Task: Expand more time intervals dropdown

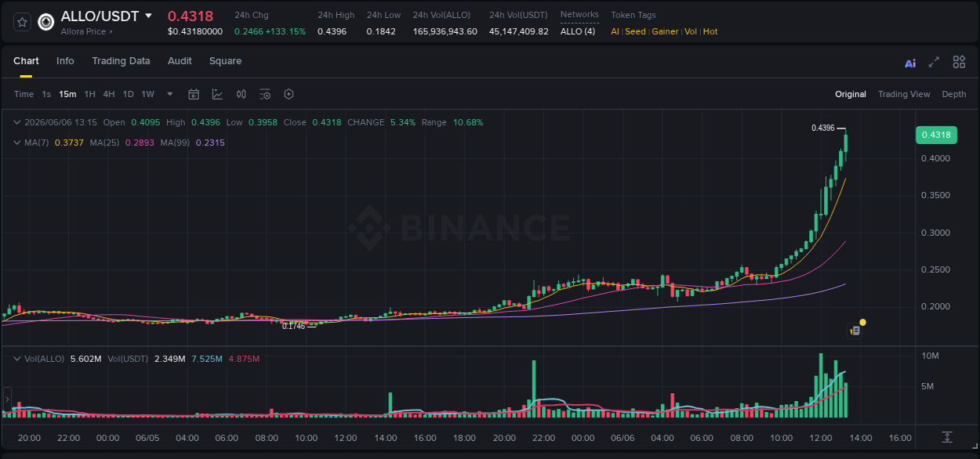Action: [x=170, y=94]
